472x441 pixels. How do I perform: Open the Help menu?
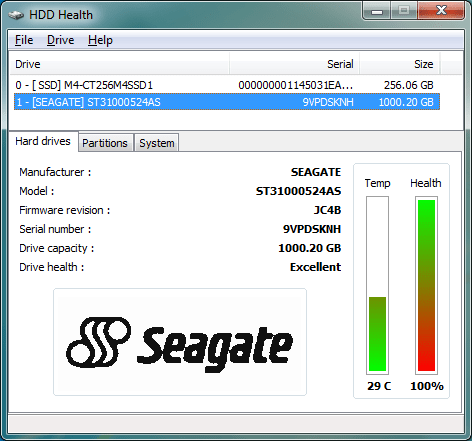[100, 40]
